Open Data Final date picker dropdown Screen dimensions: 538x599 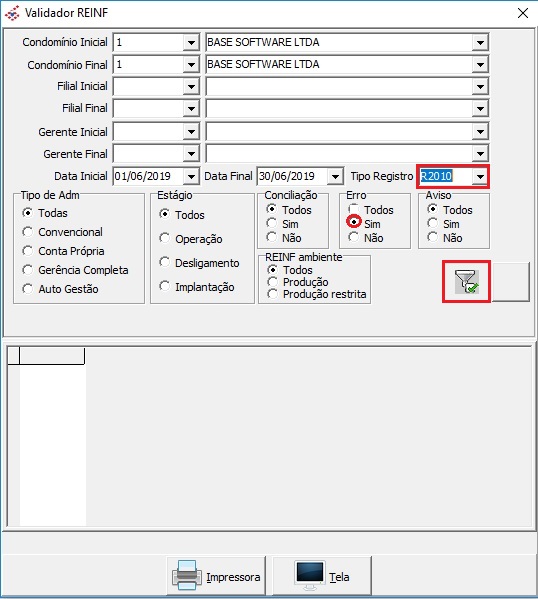[x=335, y=176]
